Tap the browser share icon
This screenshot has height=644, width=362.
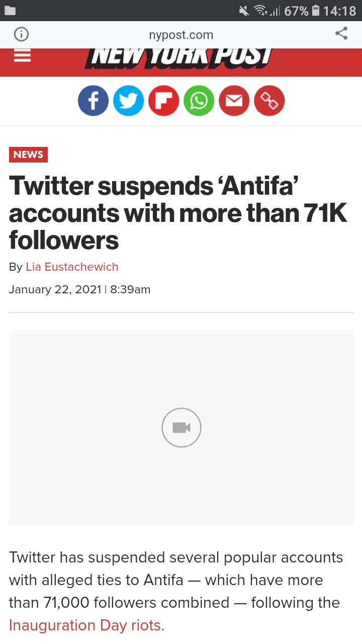click(341, 34)
